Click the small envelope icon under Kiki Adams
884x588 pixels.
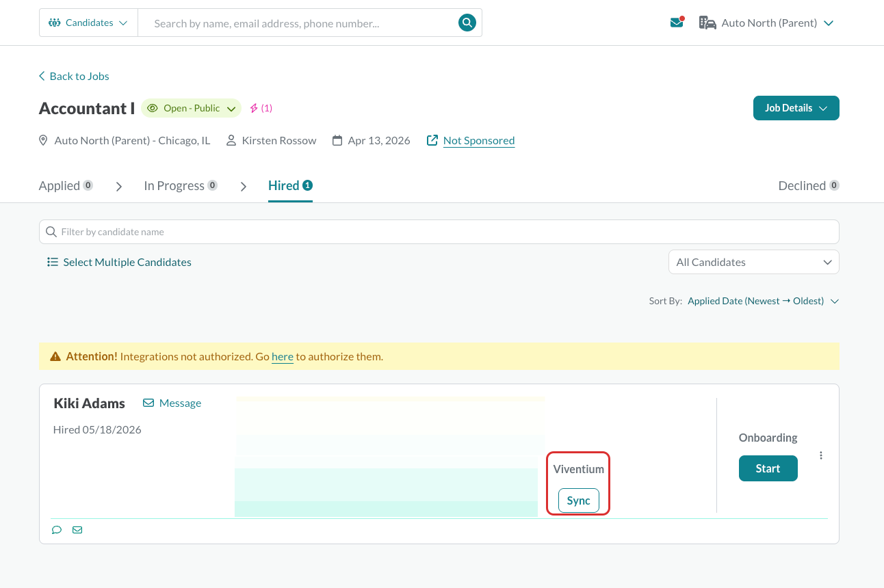click(x=77, y=530)
